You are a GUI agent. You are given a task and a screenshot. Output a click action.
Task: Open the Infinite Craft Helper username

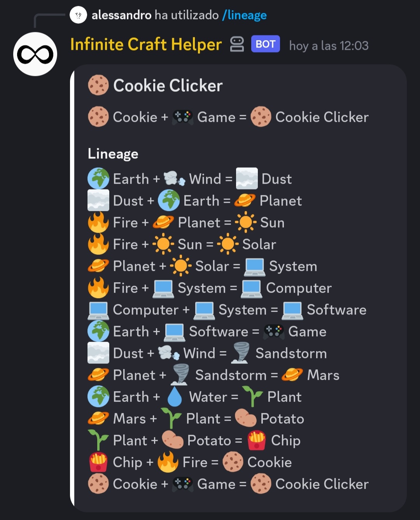click(146, 45)
